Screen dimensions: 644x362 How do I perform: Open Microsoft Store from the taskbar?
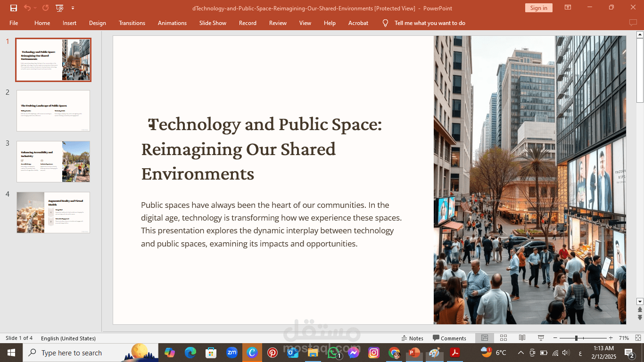coord(211,353)
